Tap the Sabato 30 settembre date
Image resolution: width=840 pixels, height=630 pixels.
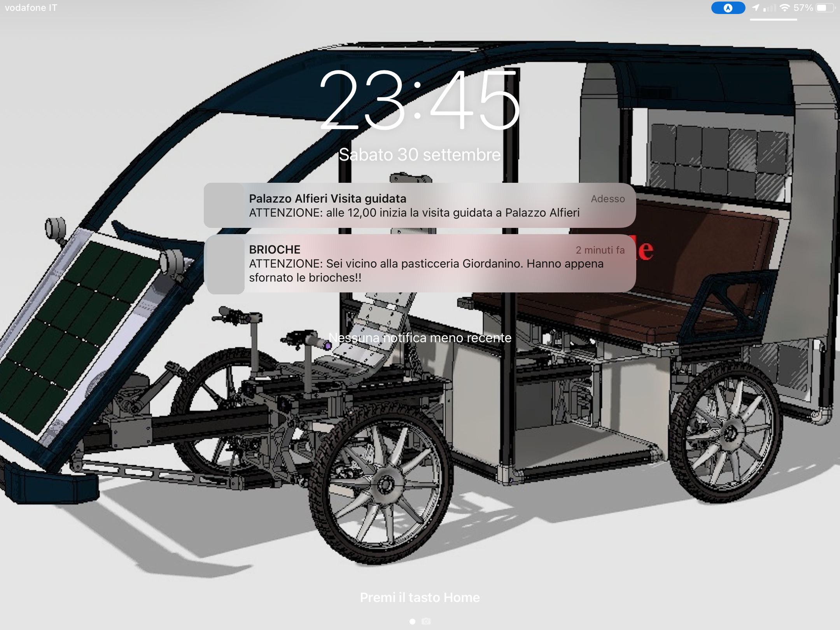[x=420, y=155]
